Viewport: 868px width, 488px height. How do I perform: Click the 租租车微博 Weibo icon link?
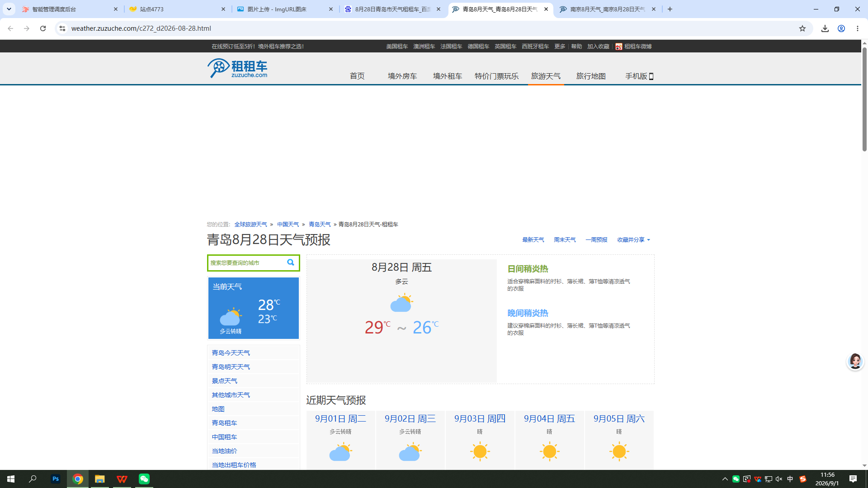tap(633, 47)
